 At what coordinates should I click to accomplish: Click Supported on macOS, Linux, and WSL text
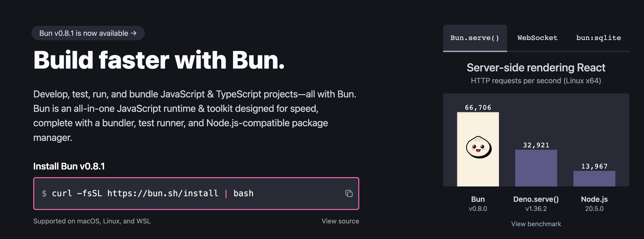[92, 221]
